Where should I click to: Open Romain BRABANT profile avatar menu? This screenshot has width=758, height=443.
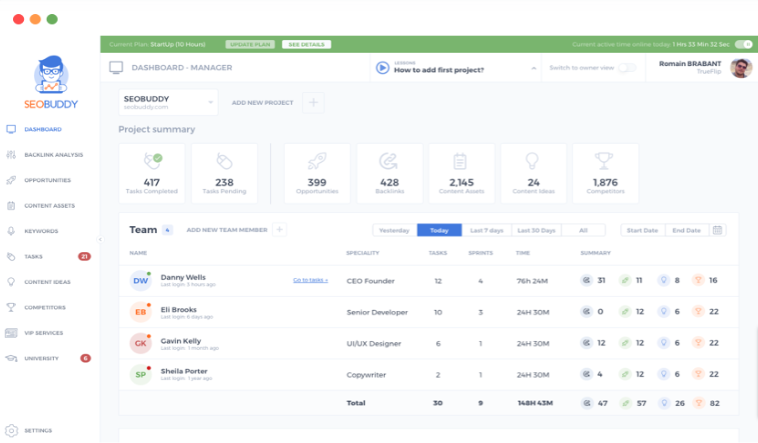741,68
